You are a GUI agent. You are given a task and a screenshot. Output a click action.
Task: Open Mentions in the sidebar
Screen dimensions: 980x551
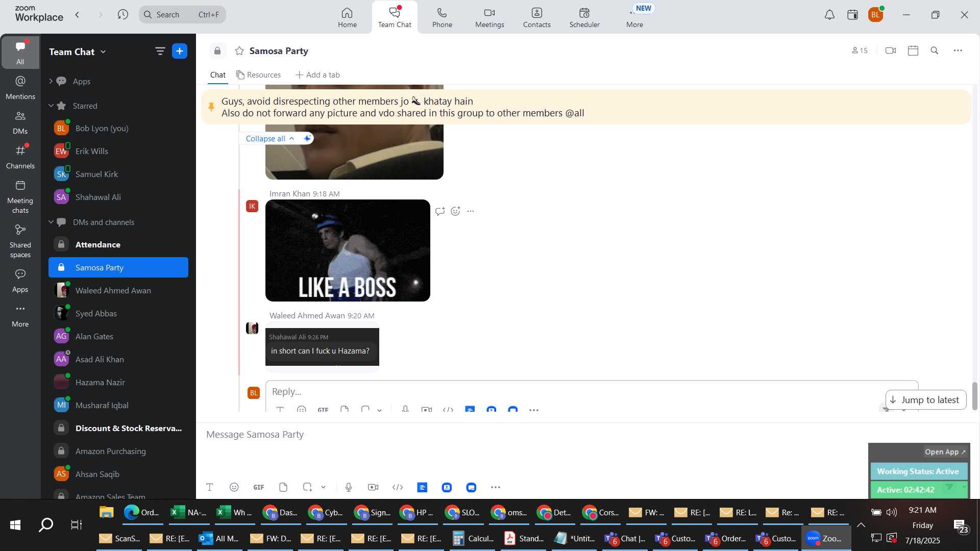[x=20, y=87]
